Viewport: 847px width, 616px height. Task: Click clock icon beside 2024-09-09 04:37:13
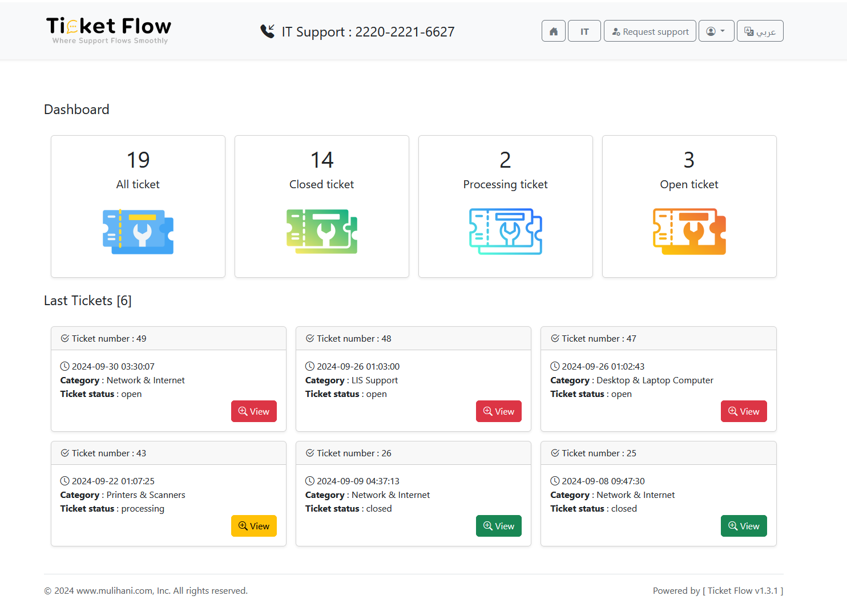pyautogui.click(x=310, y=481)
